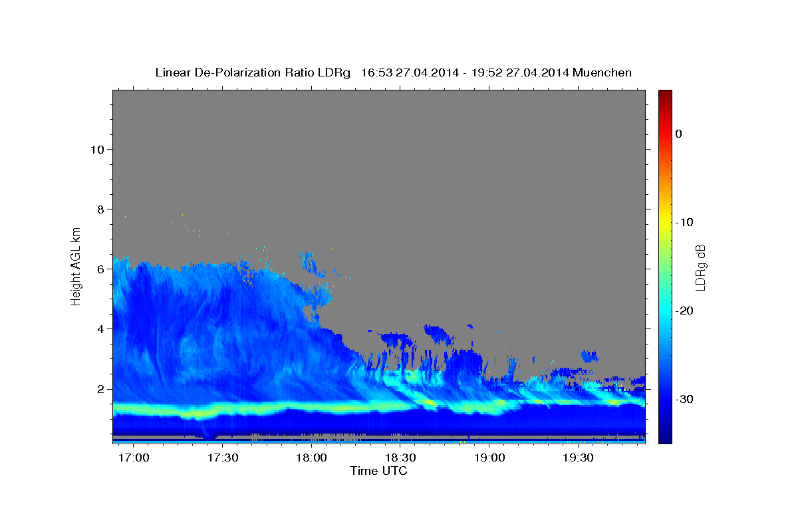Click the colorbar value label '-30'
798x532 pixels.
(x=684, y=399)
